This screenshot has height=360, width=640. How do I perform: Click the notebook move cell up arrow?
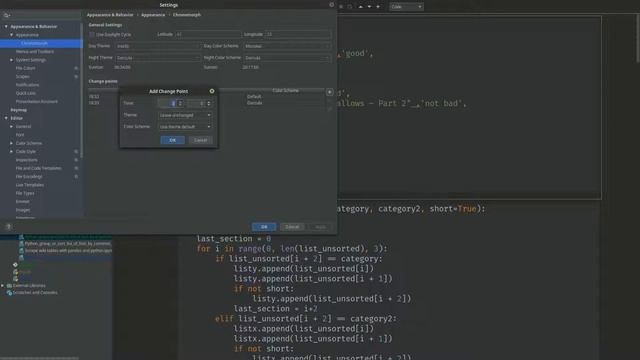[360, 7]
